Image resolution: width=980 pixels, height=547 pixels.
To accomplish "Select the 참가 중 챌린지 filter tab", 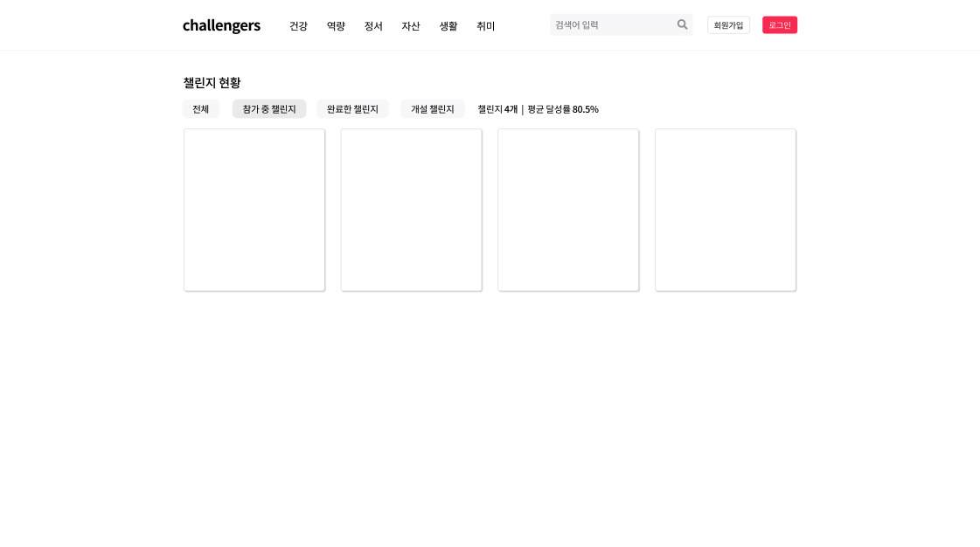I will tap(269, 108).
